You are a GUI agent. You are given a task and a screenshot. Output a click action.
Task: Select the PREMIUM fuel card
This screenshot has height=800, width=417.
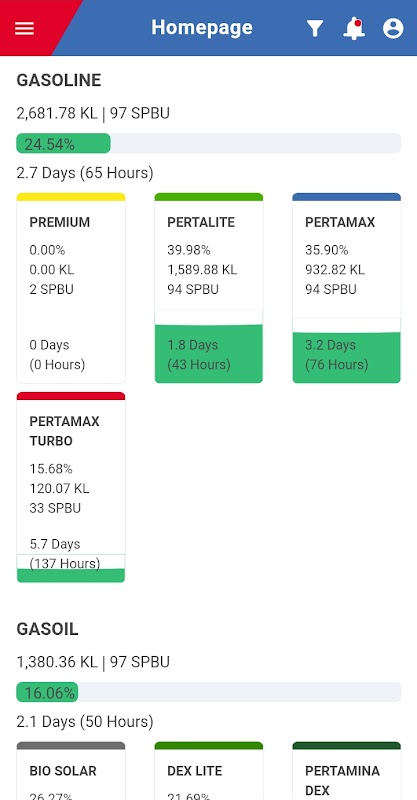[x=71, y=288]
